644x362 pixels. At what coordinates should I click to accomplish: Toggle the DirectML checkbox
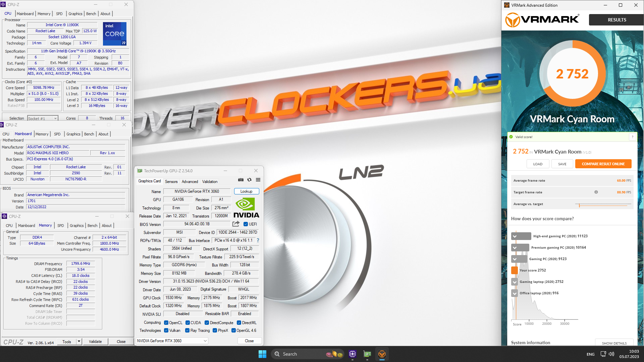(239, 323)
